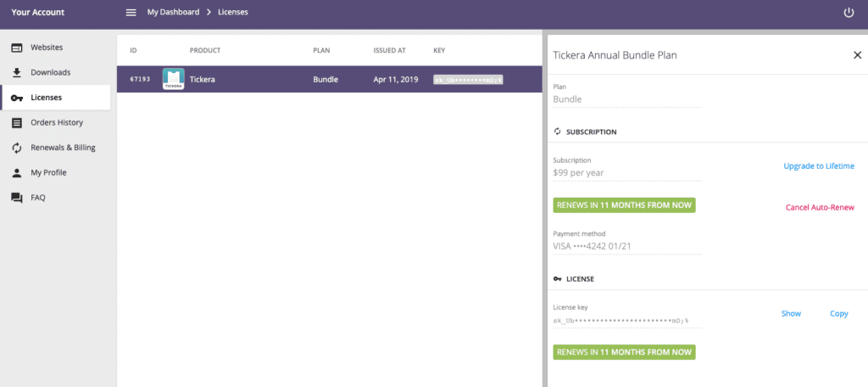Click the FAQ chat bubbles icon

(17, 198)
